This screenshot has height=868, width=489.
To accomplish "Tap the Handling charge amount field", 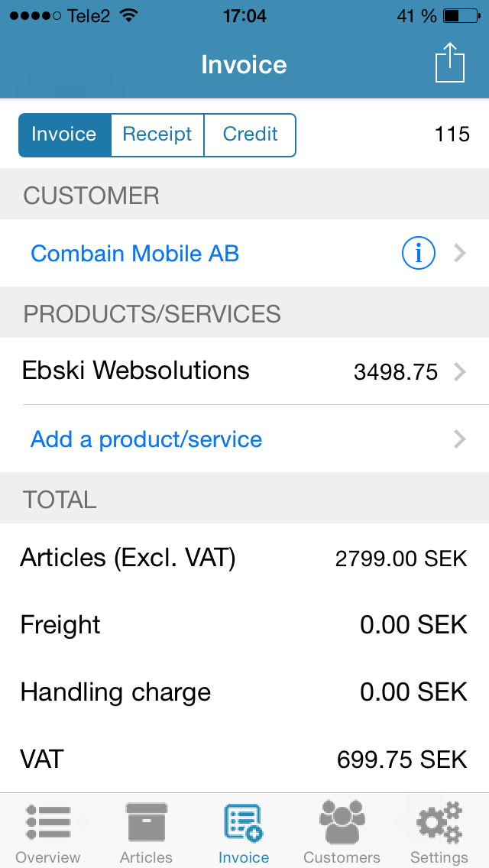I will [413, 692].
